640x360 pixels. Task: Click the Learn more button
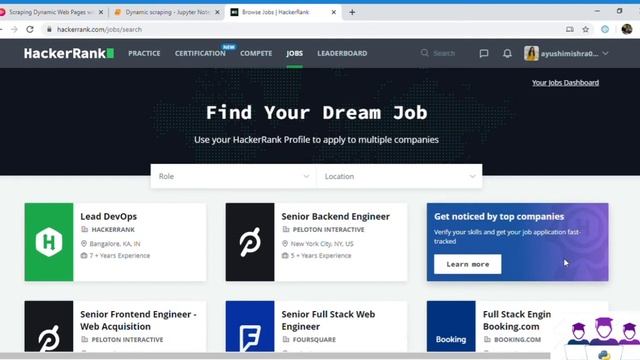[468, 264]
